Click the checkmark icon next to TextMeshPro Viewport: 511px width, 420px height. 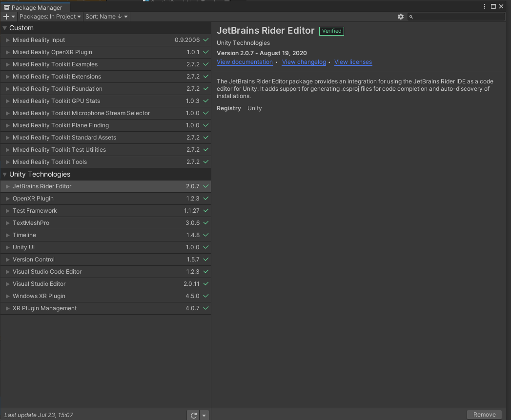click(205, 223)
